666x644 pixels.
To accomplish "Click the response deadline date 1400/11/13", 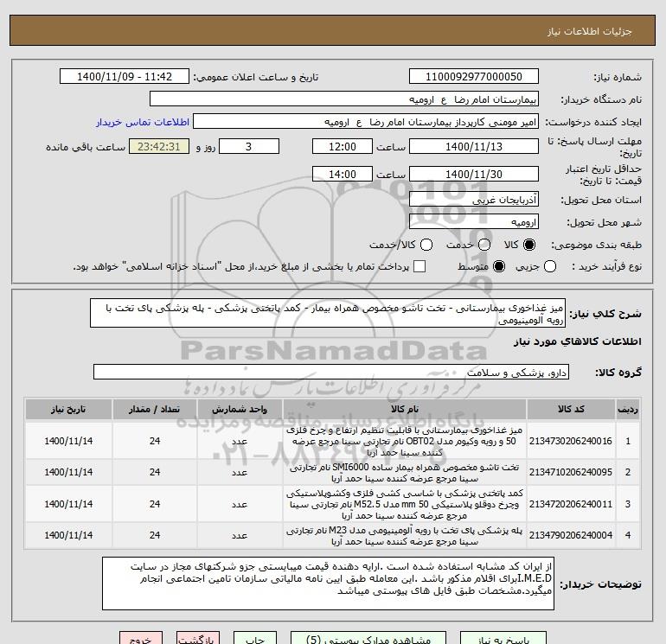I will coord(474,146).
